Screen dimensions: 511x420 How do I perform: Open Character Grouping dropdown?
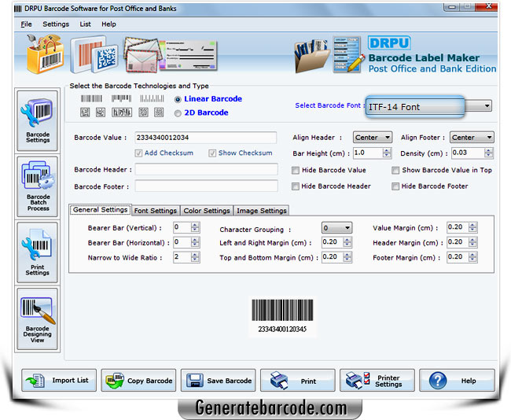coord(336,227)
